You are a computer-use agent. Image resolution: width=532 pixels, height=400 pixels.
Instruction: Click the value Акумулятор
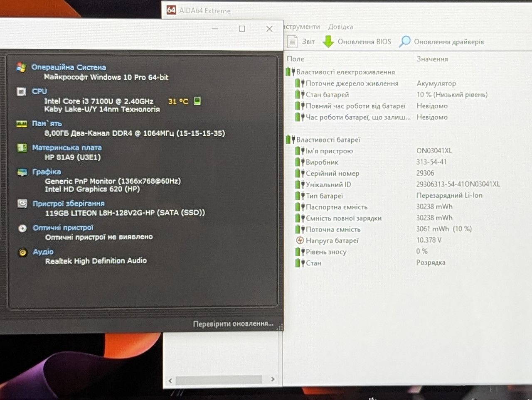pos(436,83)
